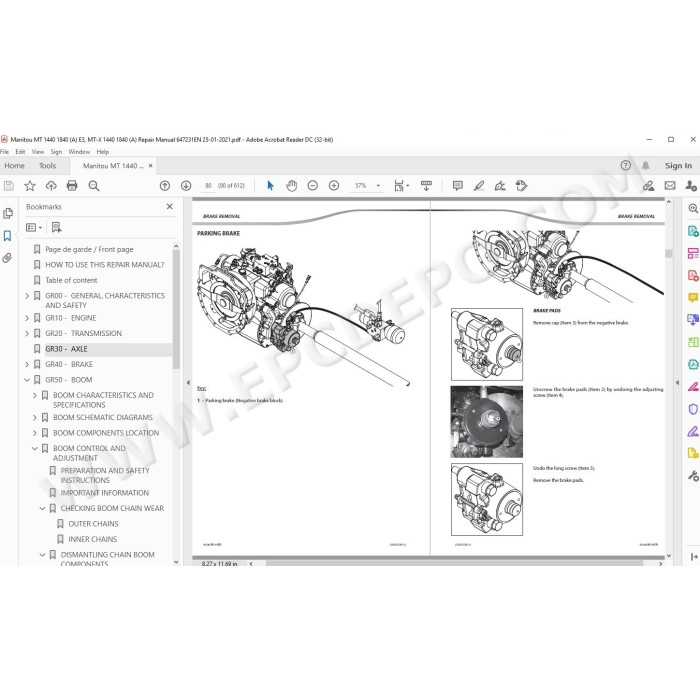The image size is (700, 700).
Task: Expand BOOM SCHEMATIC DIAGRAMS
Action: coord(35,417)
